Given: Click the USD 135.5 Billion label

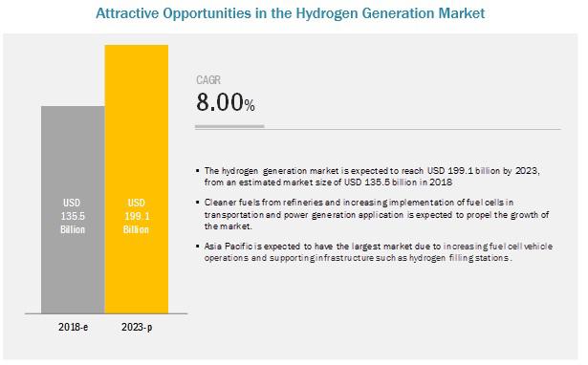Looking at the screenshot, I should click(x=73, y=216).
